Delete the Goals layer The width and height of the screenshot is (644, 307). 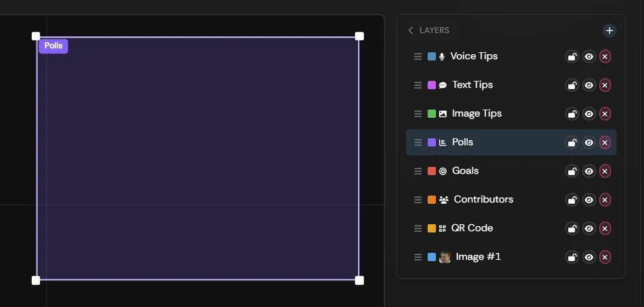pos(605,171)
